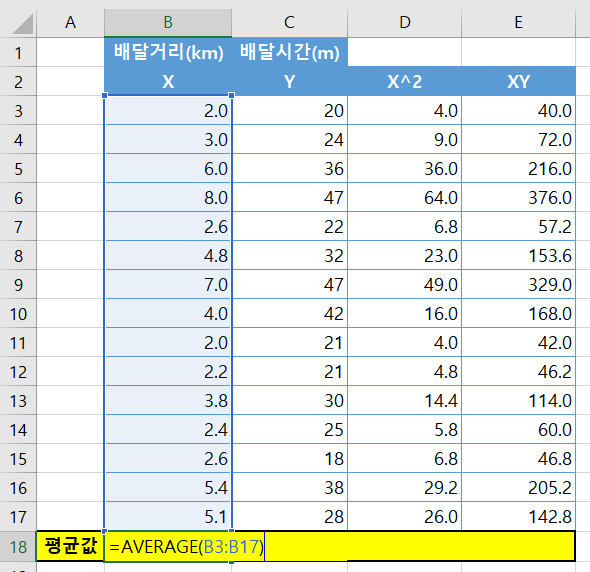Screen dimensions: 590x572
Task: Select cell C16 with value 38
Action: (289, 487)
